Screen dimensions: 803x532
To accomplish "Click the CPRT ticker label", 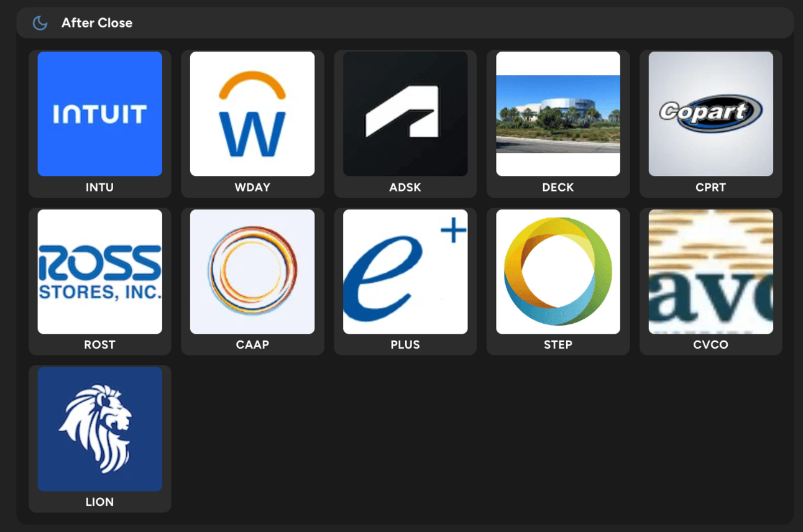I will pyautogui.click(x=711, y=187).
